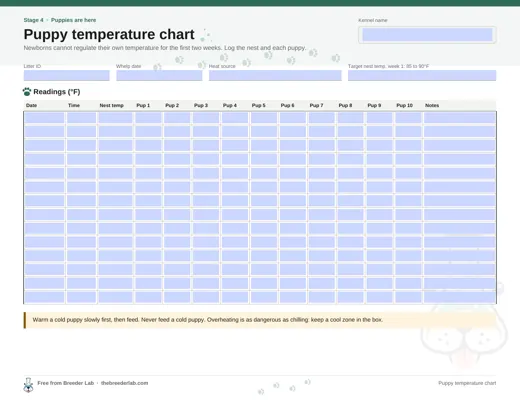Click the first row Pup 10 cell
Viewport: 520px width, 402px height.
tap(408, 118)
